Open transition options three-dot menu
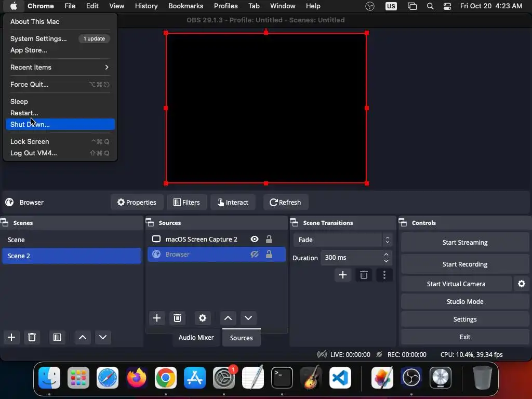Image resolution: width=532 pixels, height=399 pixels. click(x=384, y=275)
